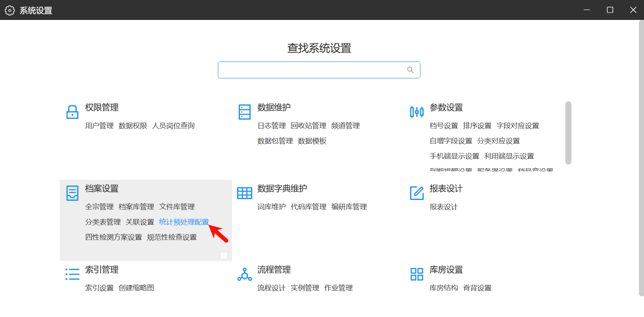Open the 统计预处理配置 link
This screenshot has width=644, height=317.
(x=184, y=222)
